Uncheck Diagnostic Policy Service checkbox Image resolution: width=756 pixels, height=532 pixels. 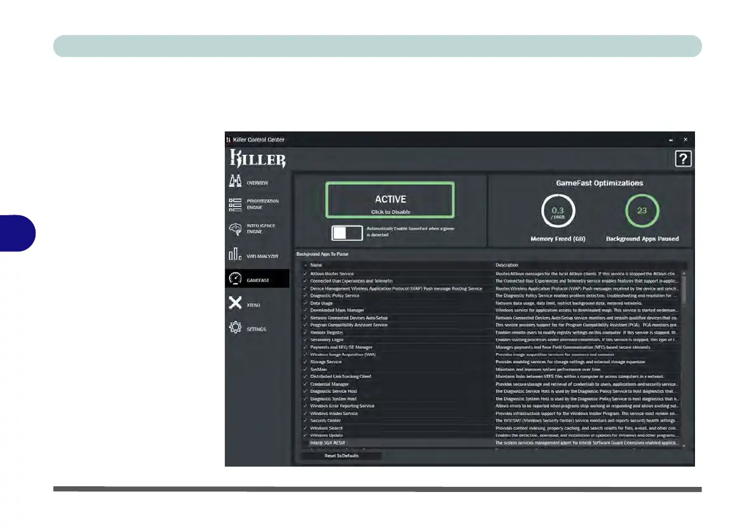pyautogui.click(x=305, y=296)
